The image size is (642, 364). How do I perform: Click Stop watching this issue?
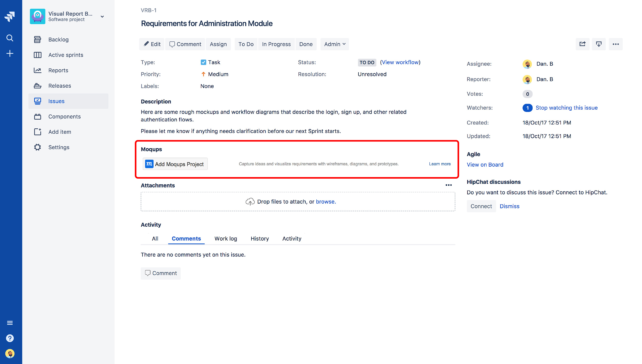[567, 108]
